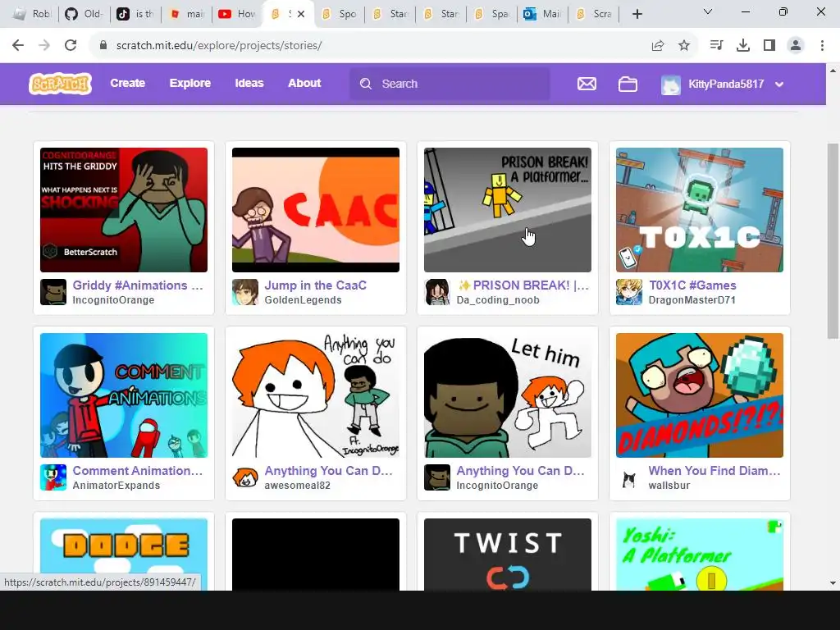840x630 pixels.
Task: Open the TWIST project thumbnail
Action: [x=507, y=555]
